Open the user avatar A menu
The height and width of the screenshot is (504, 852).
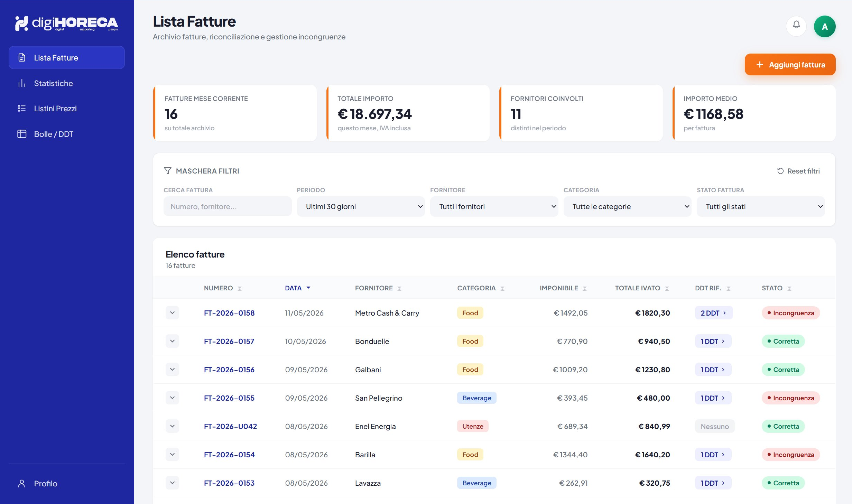pos(824,26)
